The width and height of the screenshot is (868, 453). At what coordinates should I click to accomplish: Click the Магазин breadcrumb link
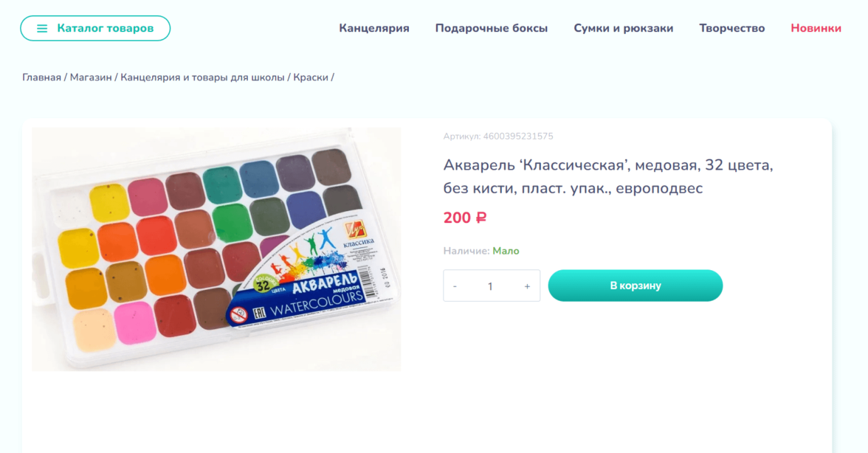point(91,77)
